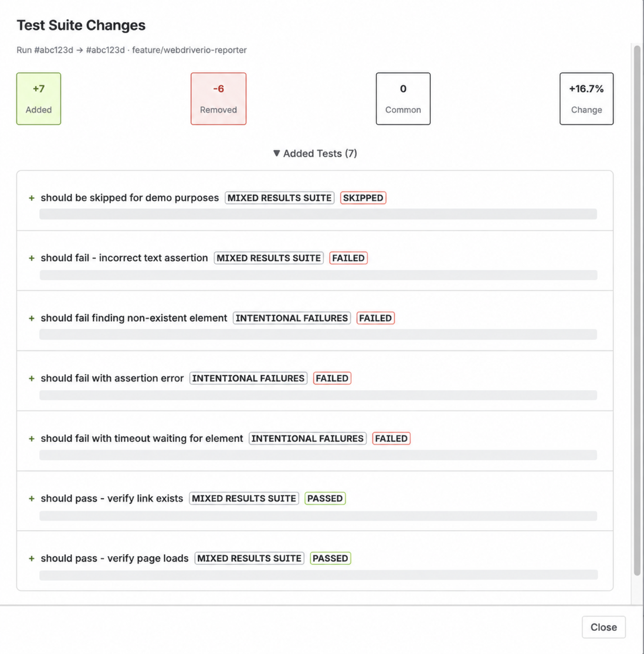Click INTENTIONAL FAILURES tag on non-existent element row
The width and height of the screenshot is (644, 654).
click(292, 318)
